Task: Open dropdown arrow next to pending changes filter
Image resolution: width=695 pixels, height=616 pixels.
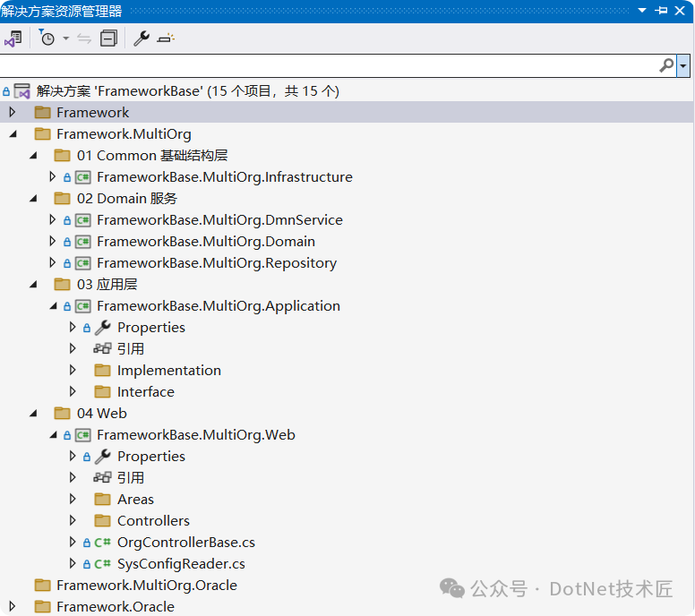Action: (66, 38)
